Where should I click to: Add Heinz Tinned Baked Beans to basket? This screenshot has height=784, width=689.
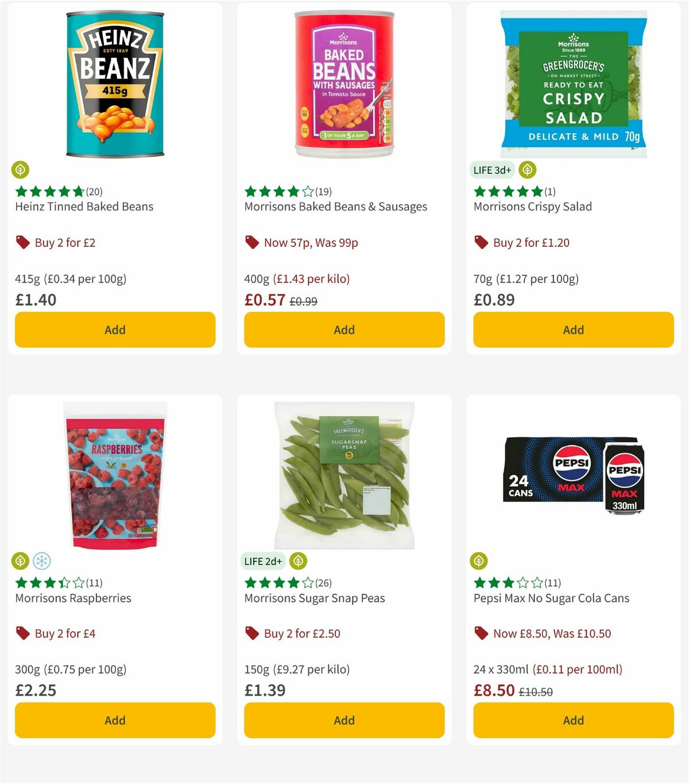pos(115,329)
